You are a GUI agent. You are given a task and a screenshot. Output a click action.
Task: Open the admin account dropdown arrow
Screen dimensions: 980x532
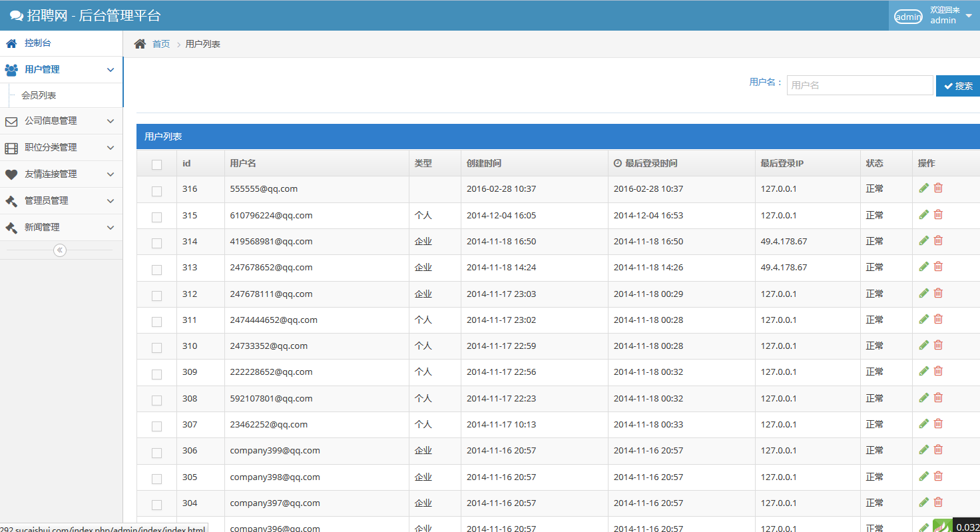(969, 16)
